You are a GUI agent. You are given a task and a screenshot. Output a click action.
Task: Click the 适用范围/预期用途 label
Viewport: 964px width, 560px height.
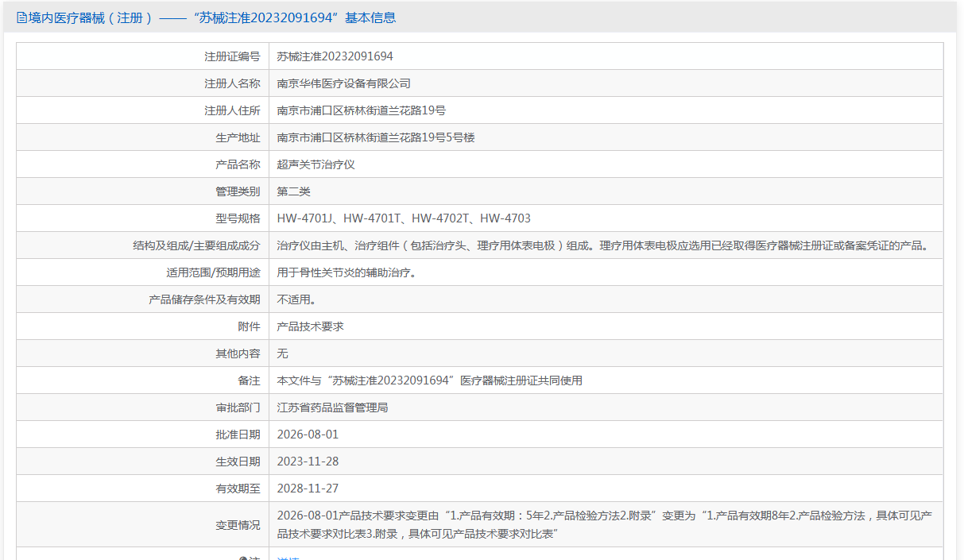(x=213, y=272)
